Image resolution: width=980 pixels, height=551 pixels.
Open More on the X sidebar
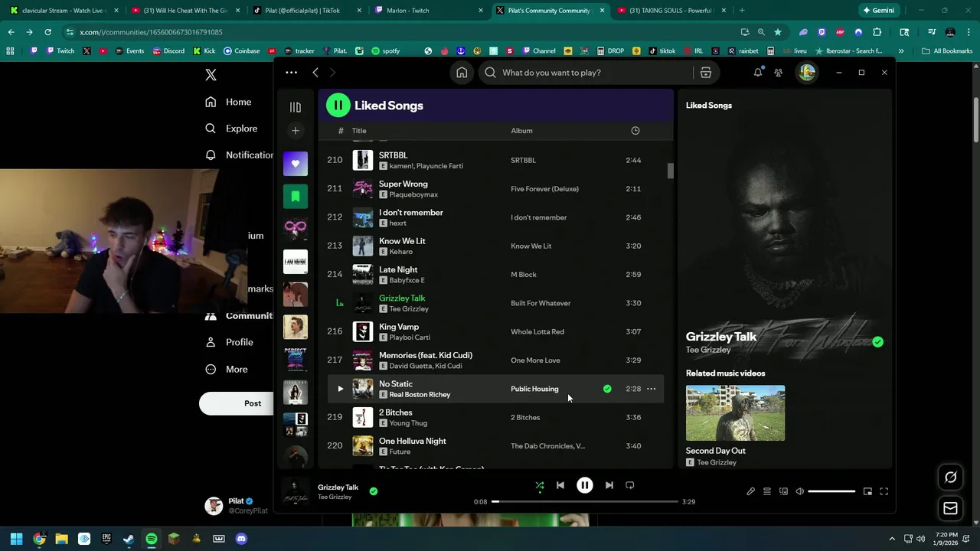[227, 369]
